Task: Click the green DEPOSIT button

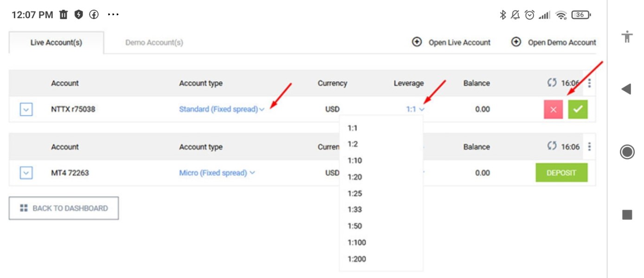Action: click(x=561, y=173)
